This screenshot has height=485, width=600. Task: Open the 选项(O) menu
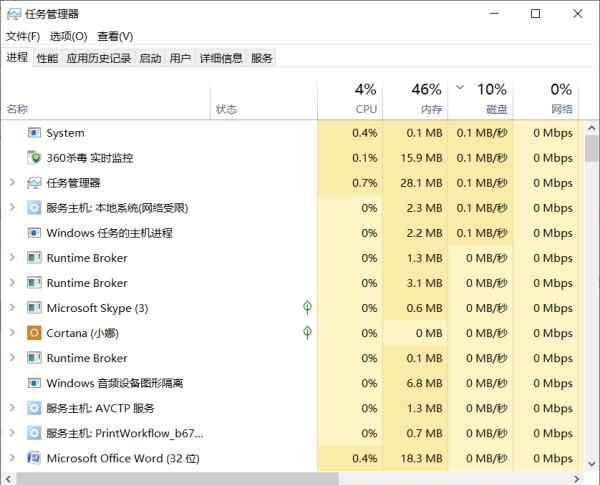coord(68,36)
